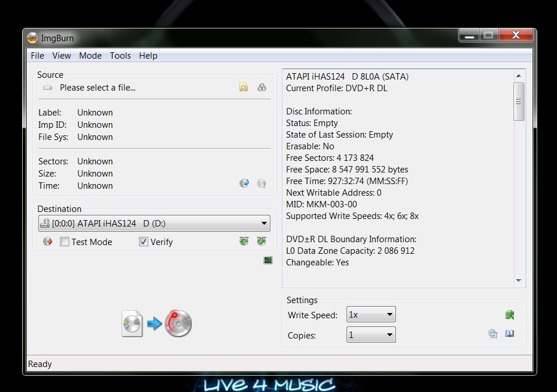Click the settings gear checkbox icon near Copies
The height and width of the screenshot is (392, 557).
click(492, 333)
